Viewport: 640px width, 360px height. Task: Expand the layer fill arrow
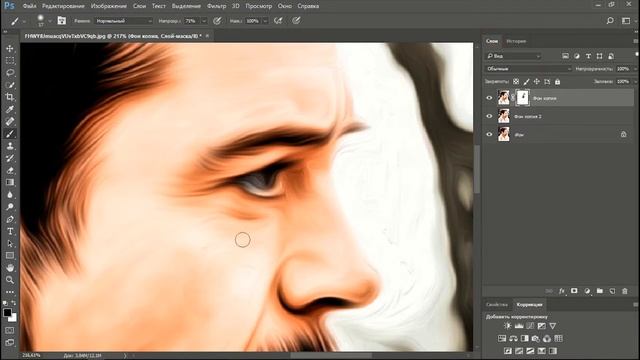[x=636, y=82]
